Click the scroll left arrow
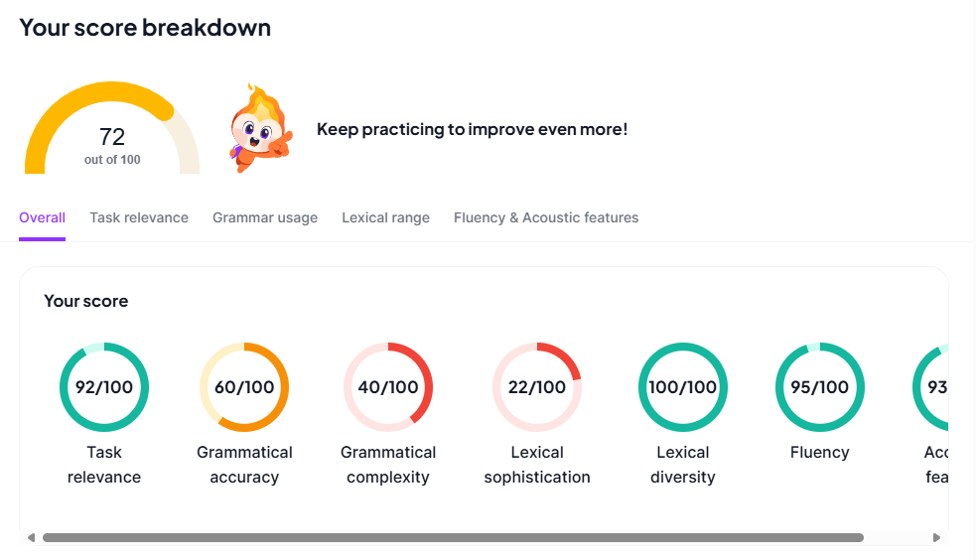The width and height of the screenshot is (976, 560). (x=32, y=538)
